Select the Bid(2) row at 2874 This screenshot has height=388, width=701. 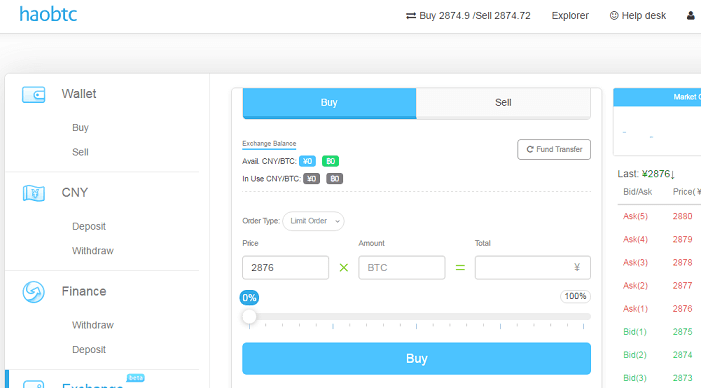point(659,355)
